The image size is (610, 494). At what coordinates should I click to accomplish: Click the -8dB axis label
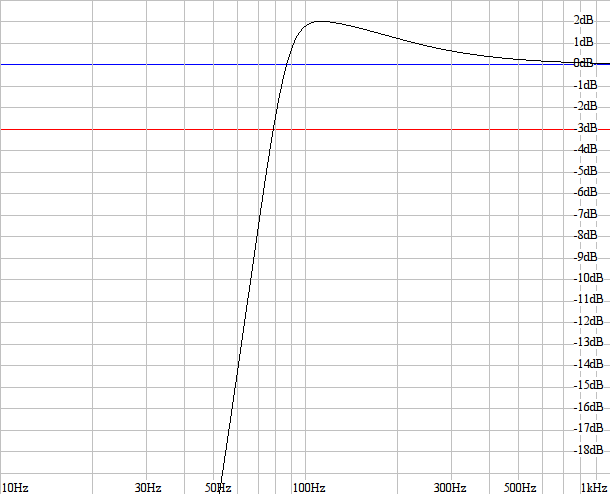(585, 235)
